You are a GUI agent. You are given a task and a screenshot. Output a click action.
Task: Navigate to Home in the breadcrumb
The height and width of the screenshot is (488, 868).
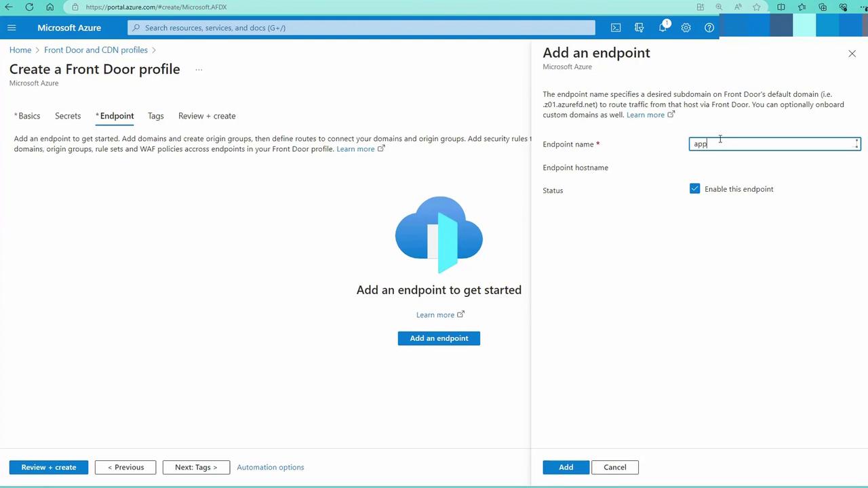(20, 50)
